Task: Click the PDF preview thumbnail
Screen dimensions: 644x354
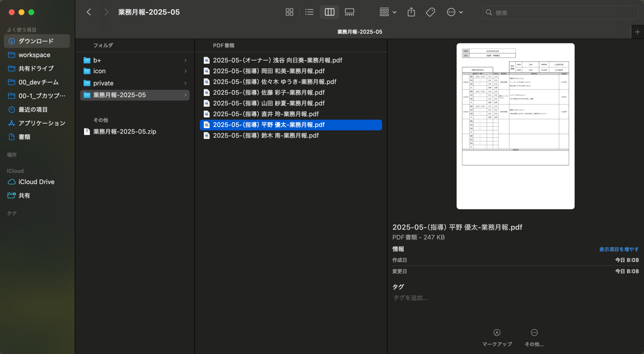Action: [515, 126]
